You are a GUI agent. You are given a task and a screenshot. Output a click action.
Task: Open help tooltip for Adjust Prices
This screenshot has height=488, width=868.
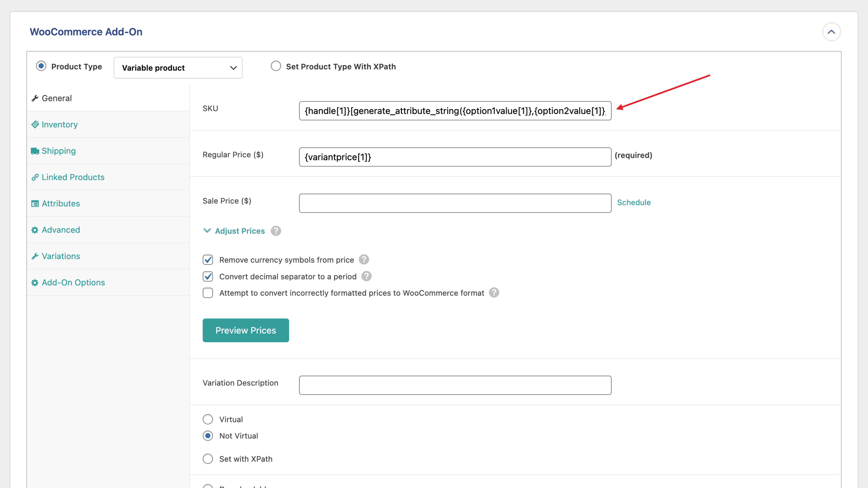click(276, 231)
